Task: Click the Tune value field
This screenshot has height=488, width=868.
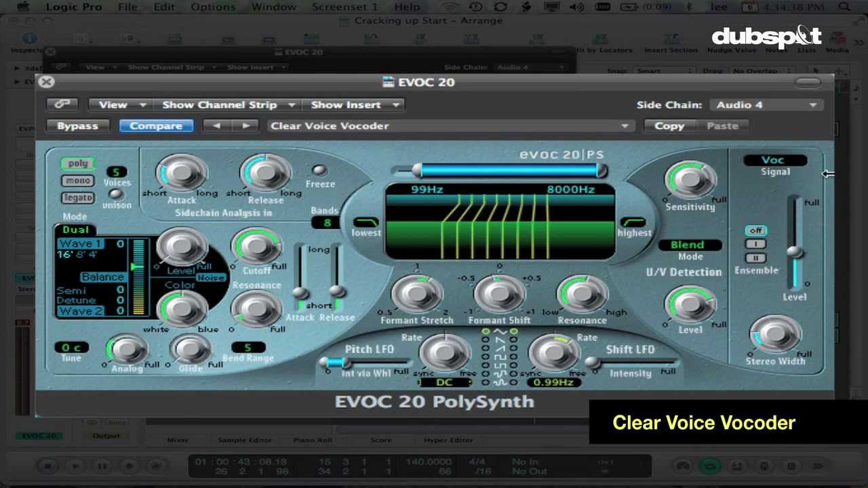Action: pyautogui.click(x=71, y=348)
